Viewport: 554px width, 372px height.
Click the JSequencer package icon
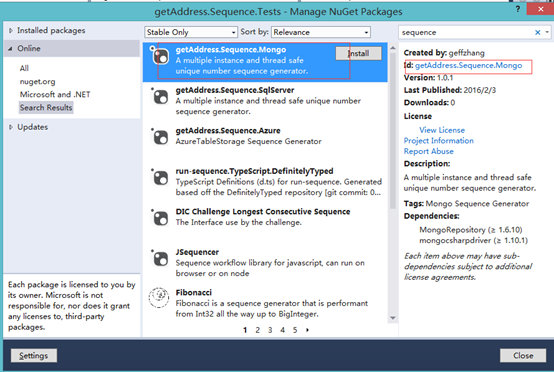(x=160, y=258)
